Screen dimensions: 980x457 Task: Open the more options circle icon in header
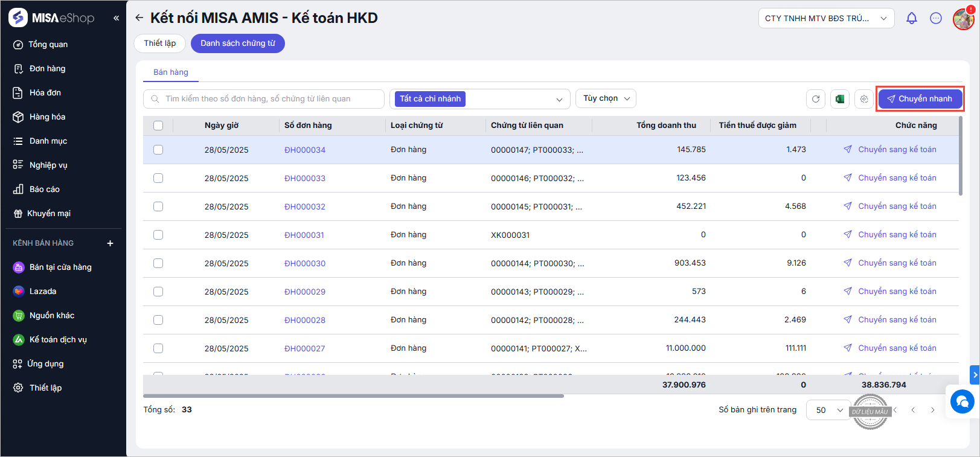pyautogui.click(x=936, y=18)
